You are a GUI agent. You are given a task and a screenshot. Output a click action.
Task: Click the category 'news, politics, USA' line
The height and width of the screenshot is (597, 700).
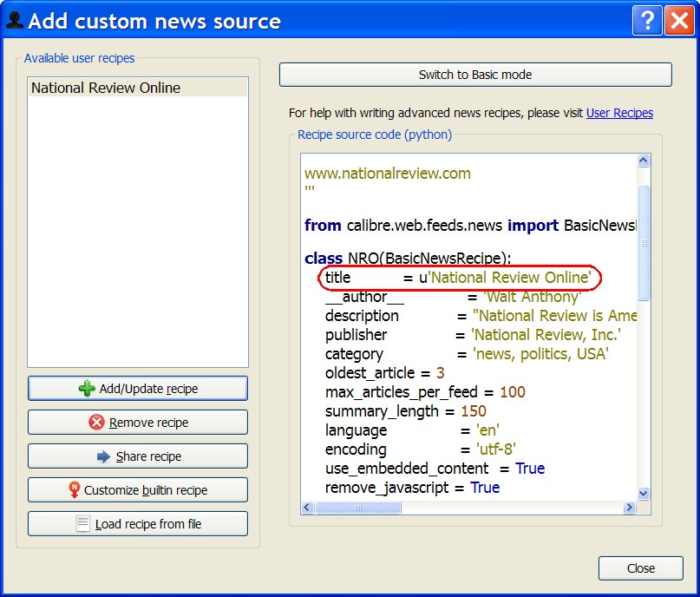(467, 354)
